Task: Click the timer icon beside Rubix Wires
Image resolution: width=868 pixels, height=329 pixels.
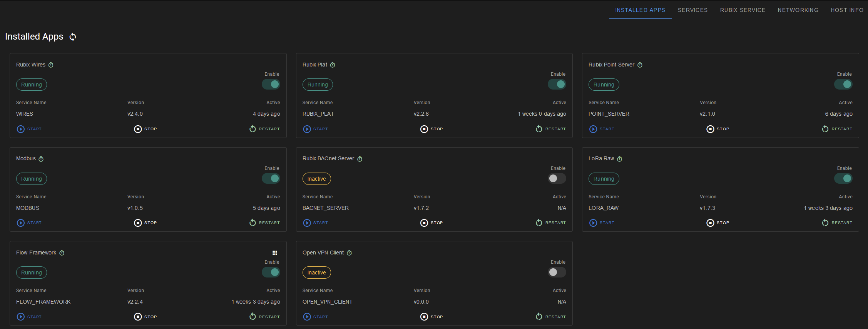Action: (x=51, y=65)
